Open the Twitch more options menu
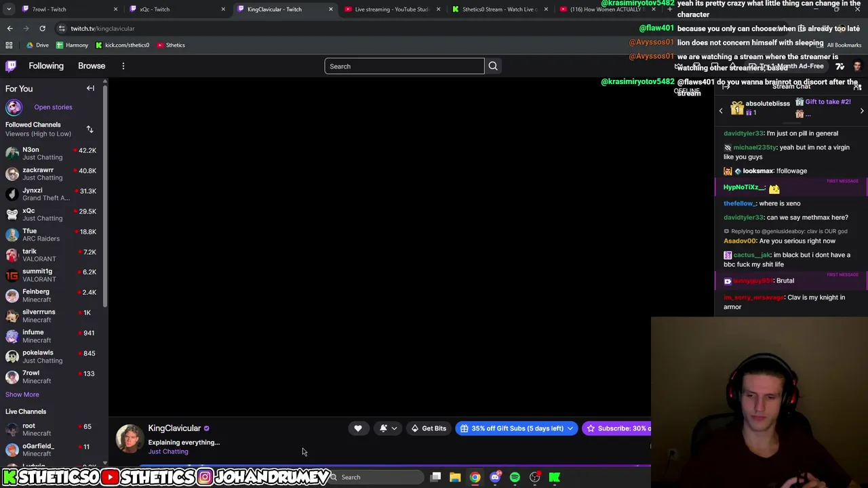 pos(123,66)
